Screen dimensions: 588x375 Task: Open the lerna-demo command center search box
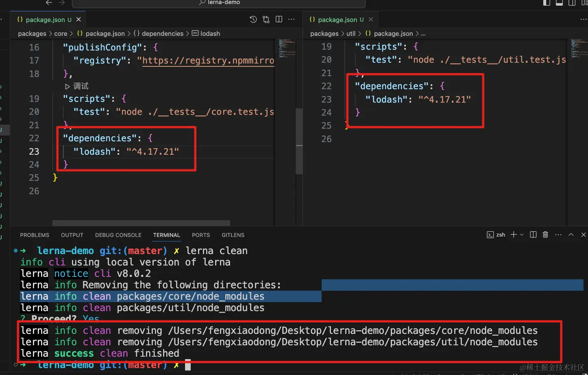pos(219,3)
